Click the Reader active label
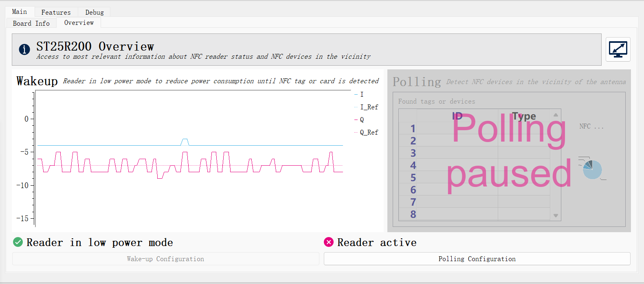 377,242
